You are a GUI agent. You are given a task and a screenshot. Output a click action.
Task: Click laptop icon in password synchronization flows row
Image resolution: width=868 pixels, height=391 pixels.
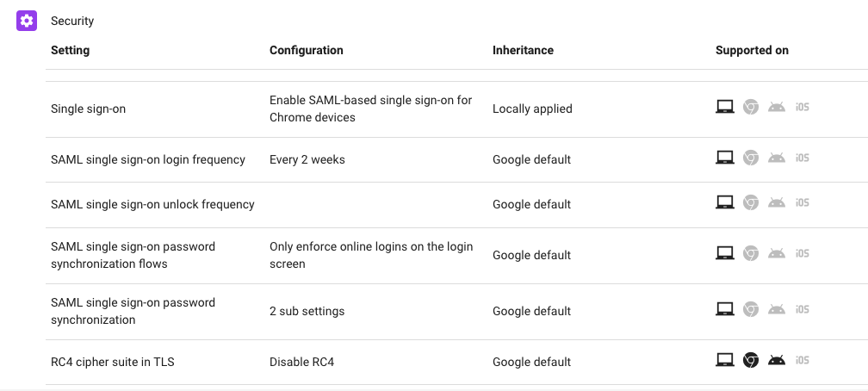click(x=725, y=254)
